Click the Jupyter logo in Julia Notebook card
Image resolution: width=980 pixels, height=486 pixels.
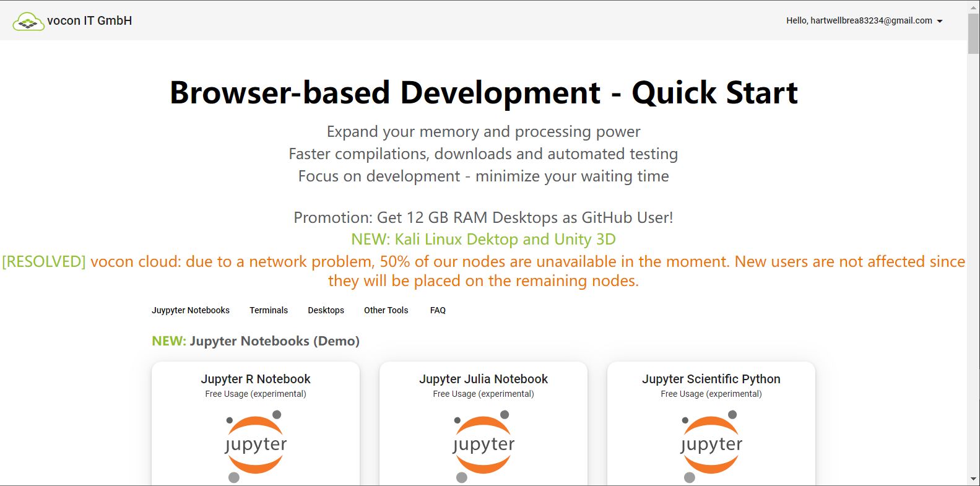pos(483,446)
